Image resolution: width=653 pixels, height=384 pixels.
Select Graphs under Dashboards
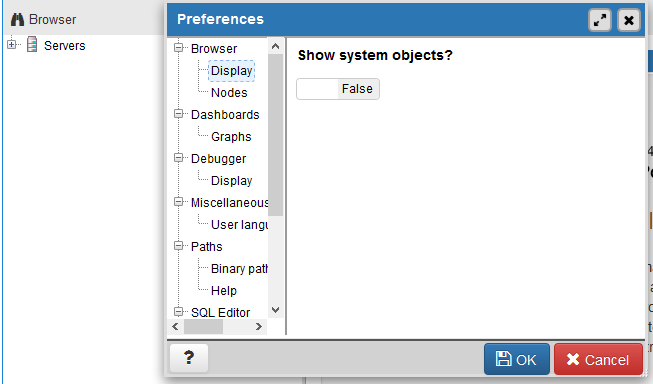point(231,137)
